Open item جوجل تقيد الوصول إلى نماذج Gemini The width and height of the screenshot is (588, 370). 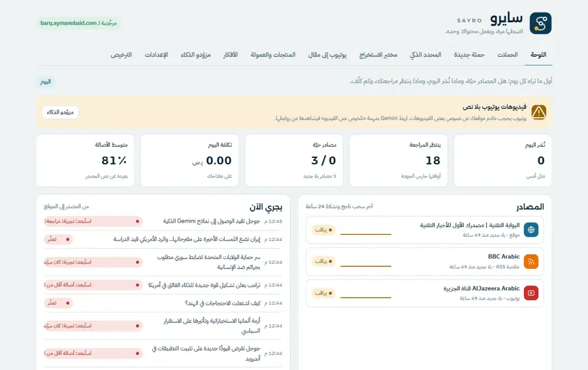[x=212, y=221]
